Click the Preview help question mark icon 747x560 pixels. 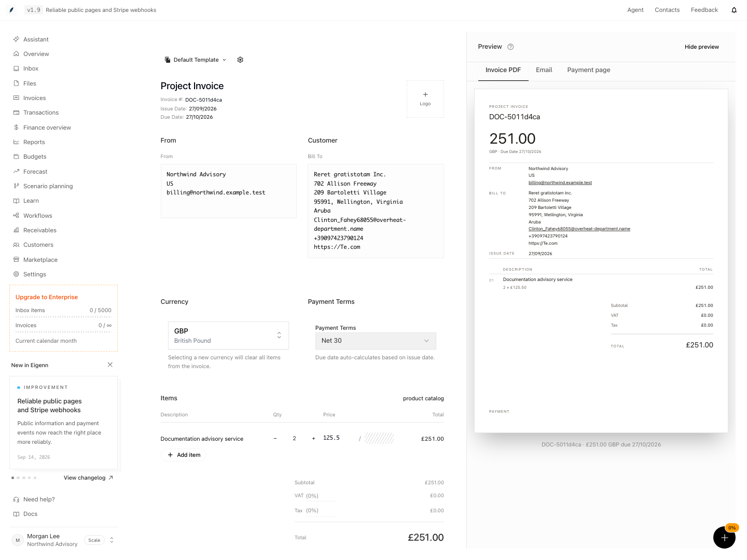click(510, 47)
